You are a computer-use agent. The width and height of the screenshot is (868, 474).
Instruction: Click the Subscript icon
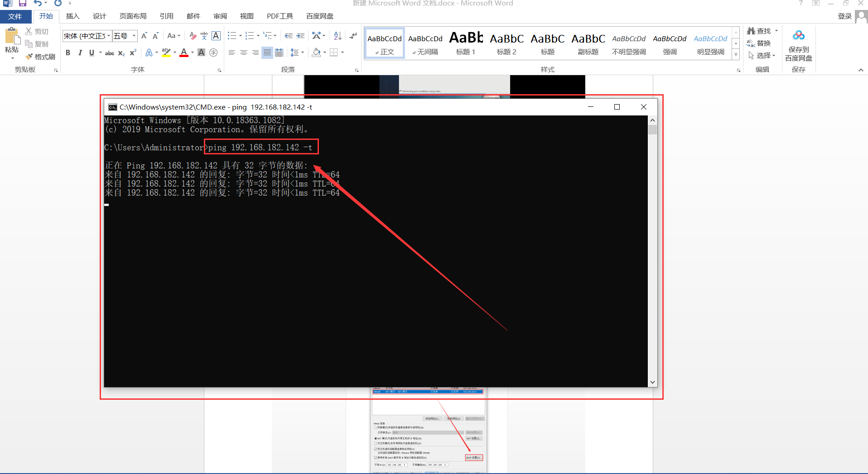click(121, 53)
